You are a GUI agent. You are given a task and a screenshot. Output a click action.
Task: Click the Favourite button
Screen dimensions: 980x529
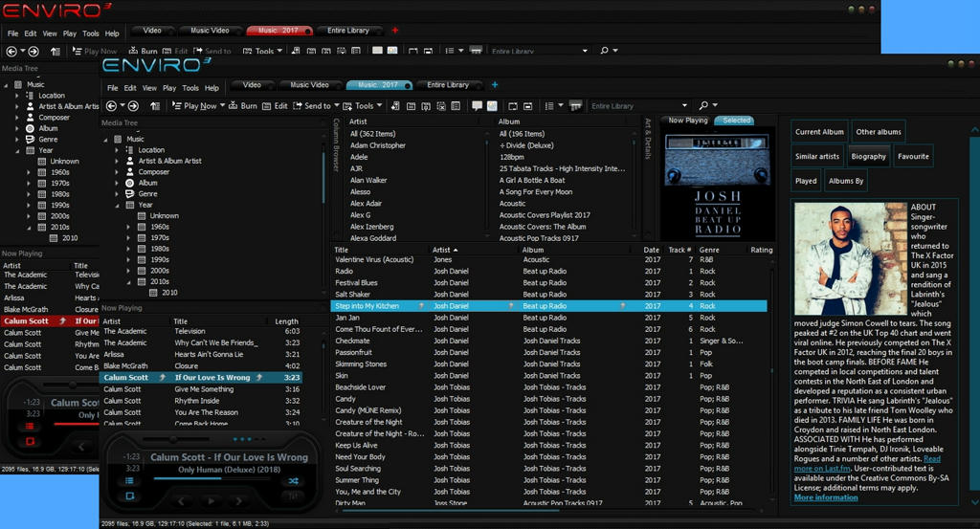[913, 156]
